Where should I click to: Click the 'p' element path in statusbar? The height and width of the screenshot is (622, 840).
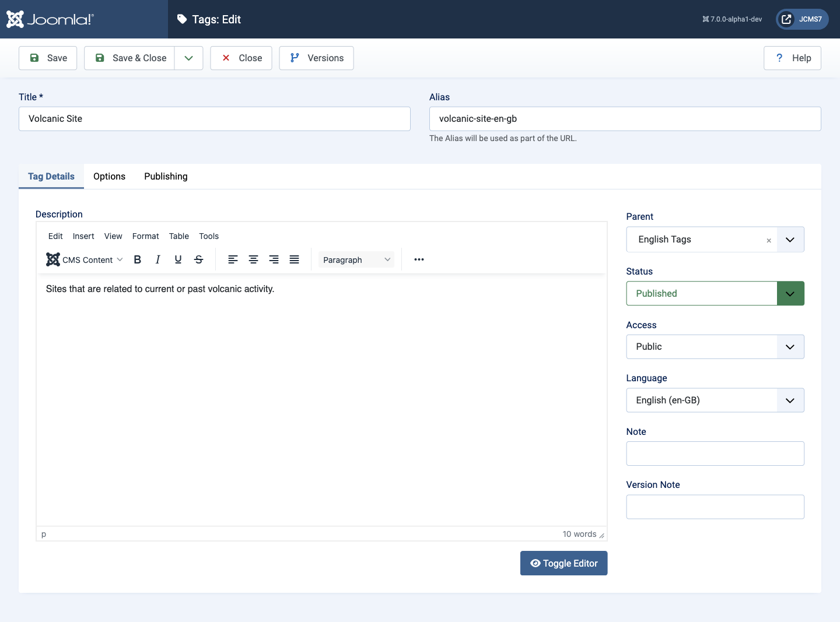point(44,534)
